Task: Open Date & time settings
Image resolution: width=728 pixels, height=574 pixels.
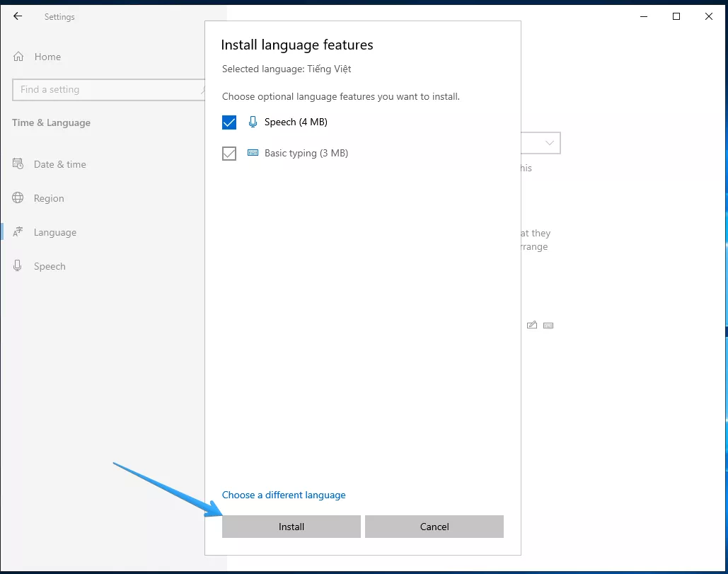Action: [59, 164]
